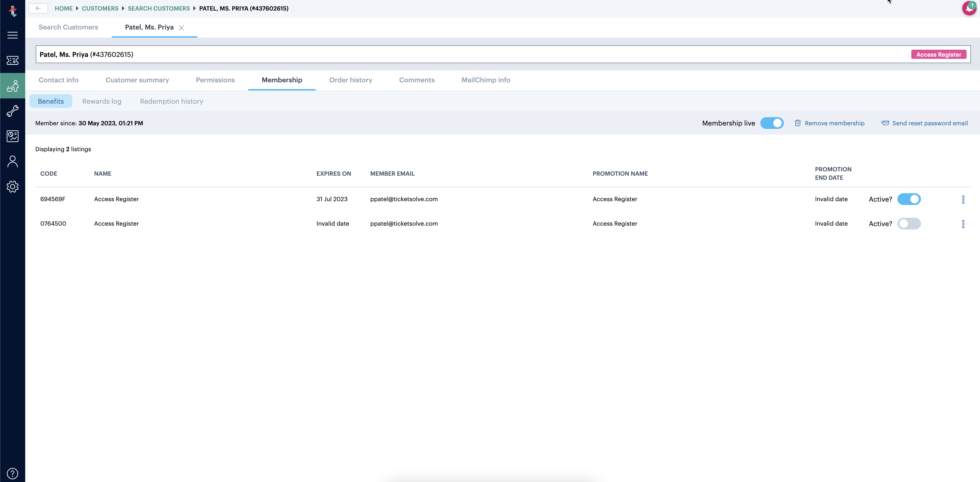Open the Comments tab
The width and height of the screenshot is (980, 482).
[x=417, y=80]
